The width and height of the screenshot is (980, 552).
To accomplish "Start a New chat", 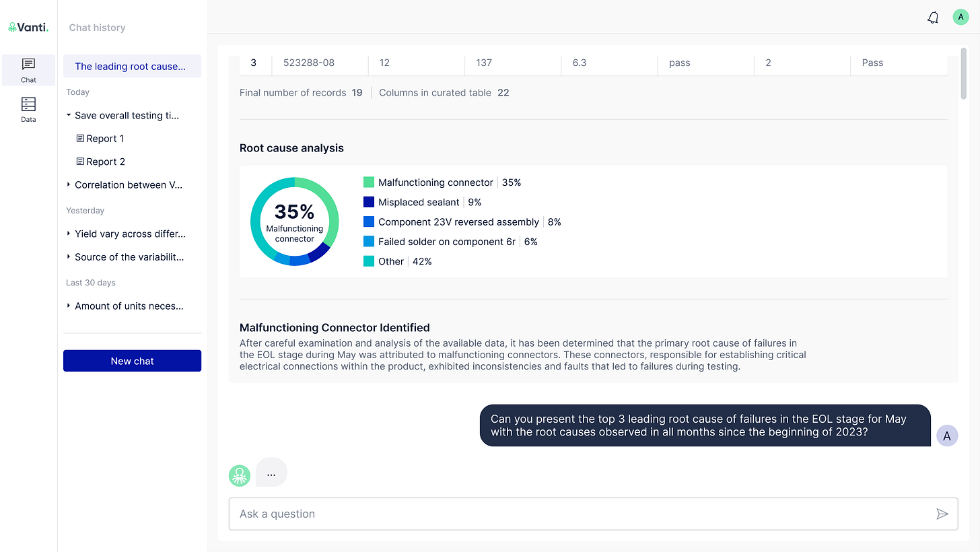I will [x=132, y=361].
